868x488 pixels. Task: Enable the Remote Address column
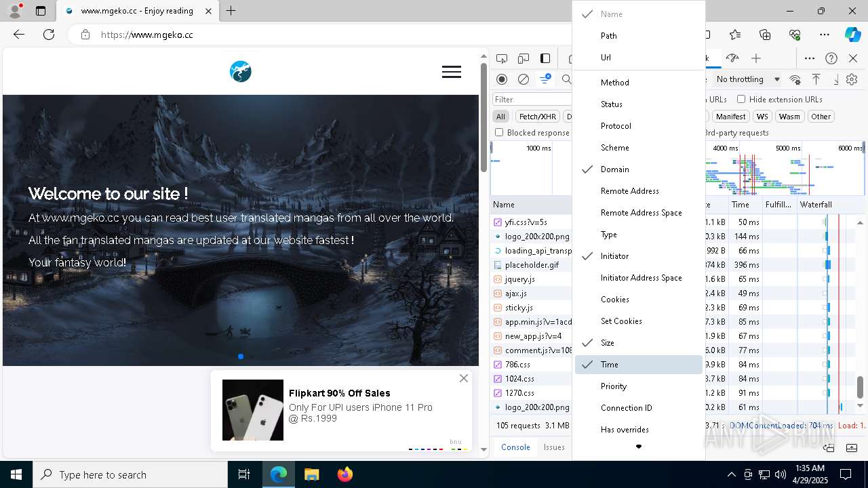[639, 191]
